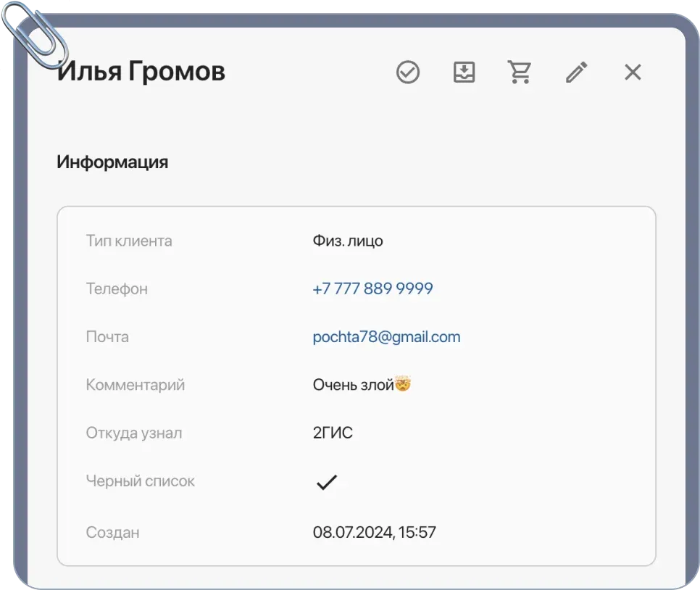Image resolution: width=700 pixels, height=590 pixels.
Task: Select the 2ГИС source value
Action: (331, 432)
